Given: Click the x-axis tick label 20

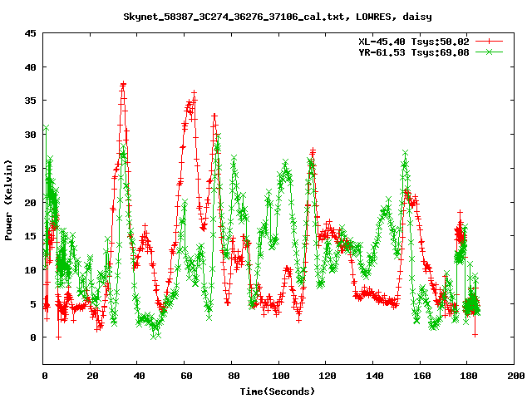Looking at the screenshot, I should pos(92,376).
